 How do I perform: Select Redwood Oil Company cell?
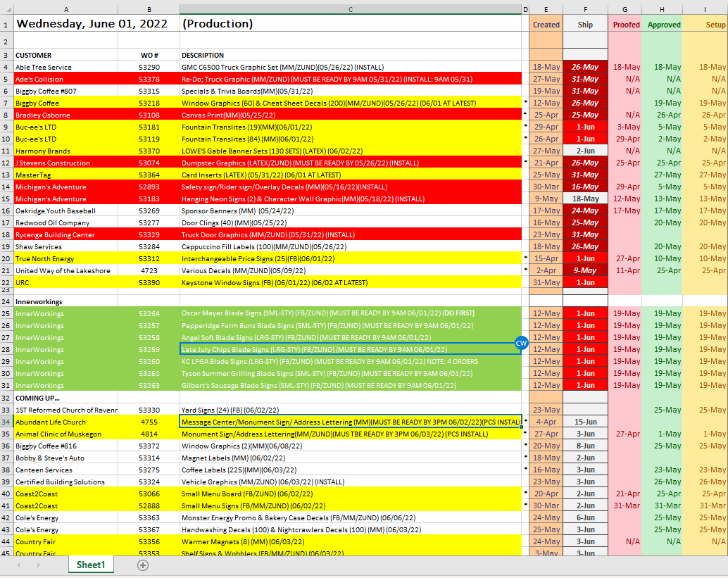point(66,223)
